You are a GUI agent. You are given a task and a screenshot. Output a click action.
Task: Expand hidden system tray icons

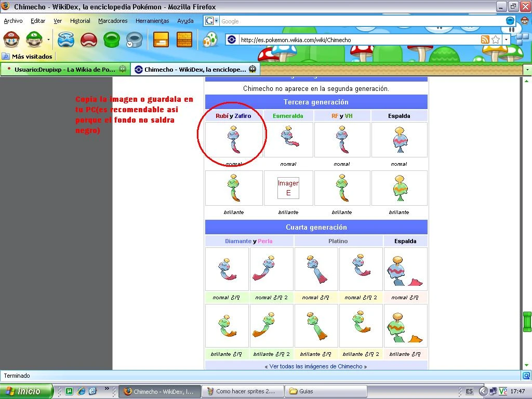point(483,392)
